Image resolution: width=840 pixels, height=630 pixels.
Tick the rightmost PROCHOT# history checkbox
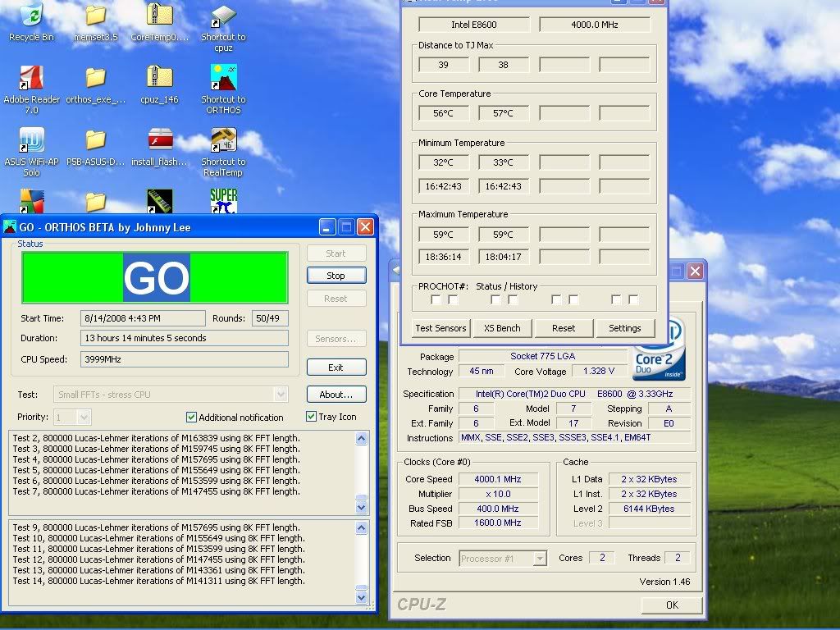tap(633, 299)
